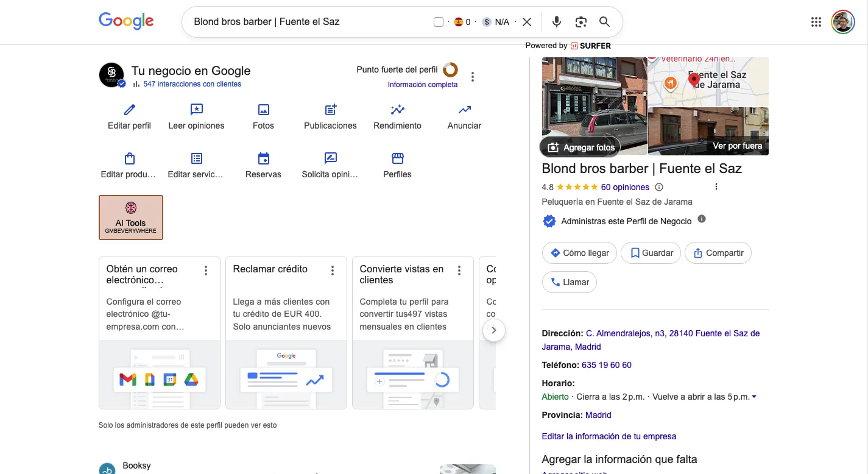868x474 pixels.
Task: Open the Obtén un correo electrónico card
Action: pyautogui.click(x=160, y=333)
